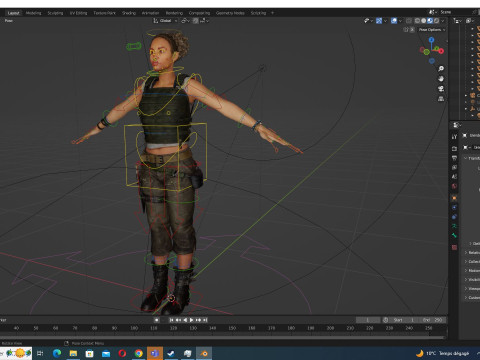Screen dimensions: 480x360
Task: Open the scene browse icon beside Scene
Action: 433,12
